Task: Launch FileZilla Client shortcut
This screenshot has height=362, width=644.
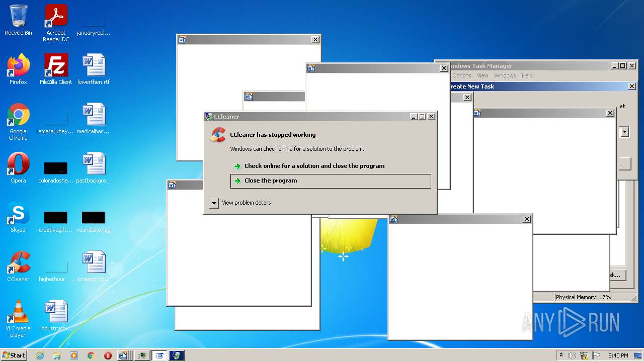Action: [x=56, y=69]
